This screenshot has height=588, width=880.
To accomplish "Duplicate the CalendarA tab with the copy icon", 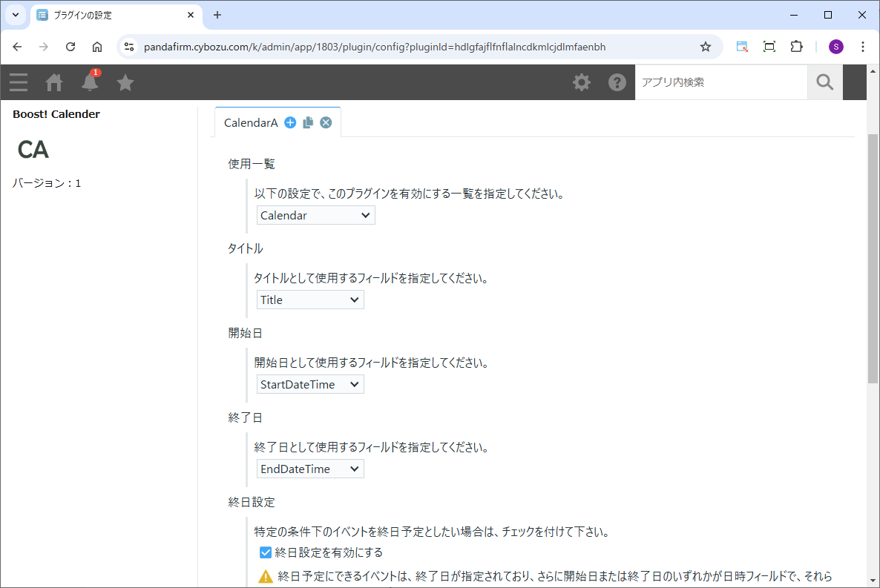I will (x=308, y=123).
